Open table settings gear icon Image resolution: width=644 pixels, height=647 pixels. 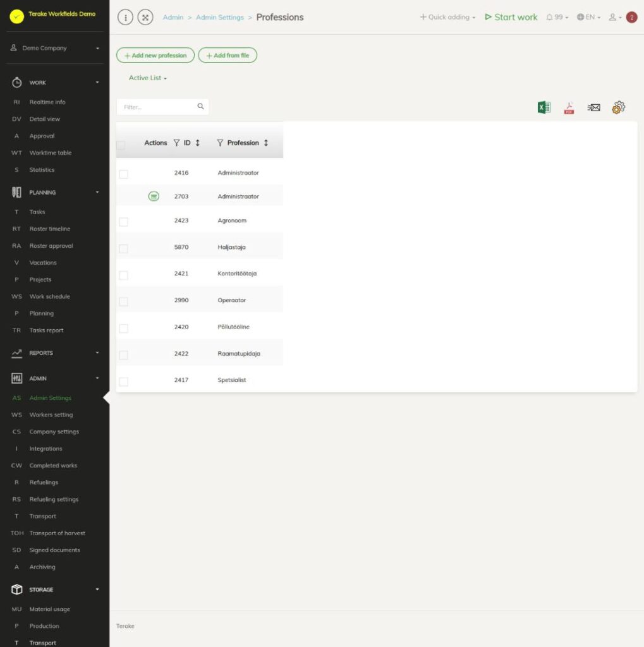pos(619,107)
